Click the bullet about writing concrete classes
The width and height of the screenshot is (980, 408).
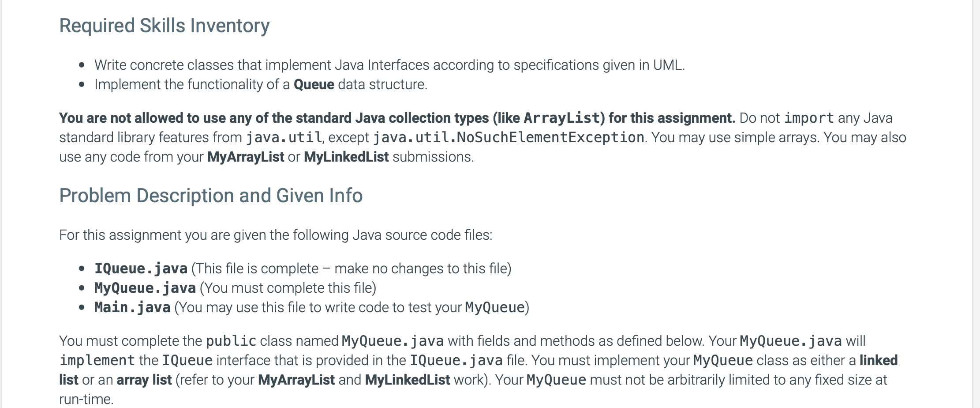tap(389, 65)
